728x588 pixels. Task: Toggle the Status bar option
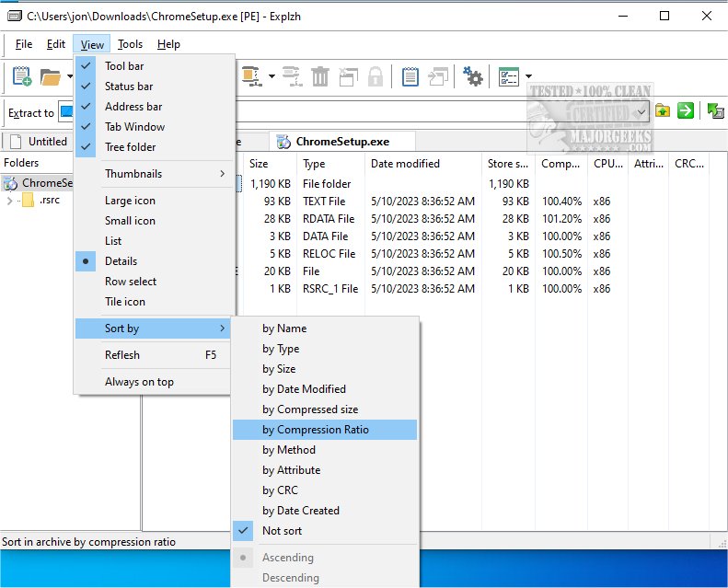129,86
